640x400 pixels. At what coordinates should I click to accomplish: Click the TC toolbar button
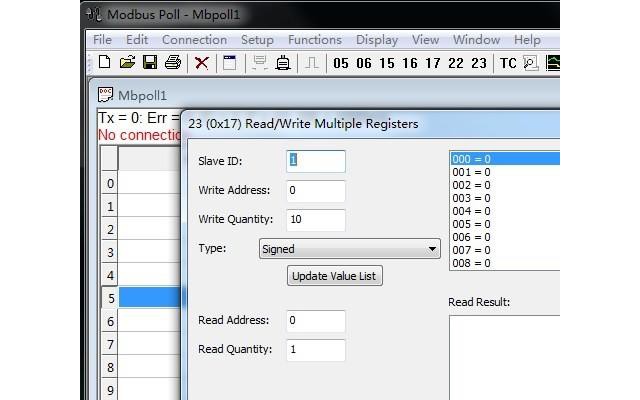(x=508, y=63)
